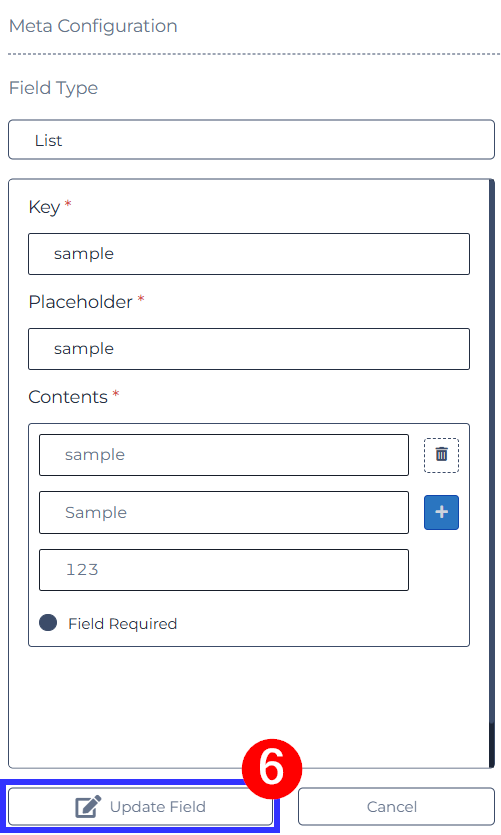
Task: Click the Meta Configuration heading
Action: coord(93,26)
